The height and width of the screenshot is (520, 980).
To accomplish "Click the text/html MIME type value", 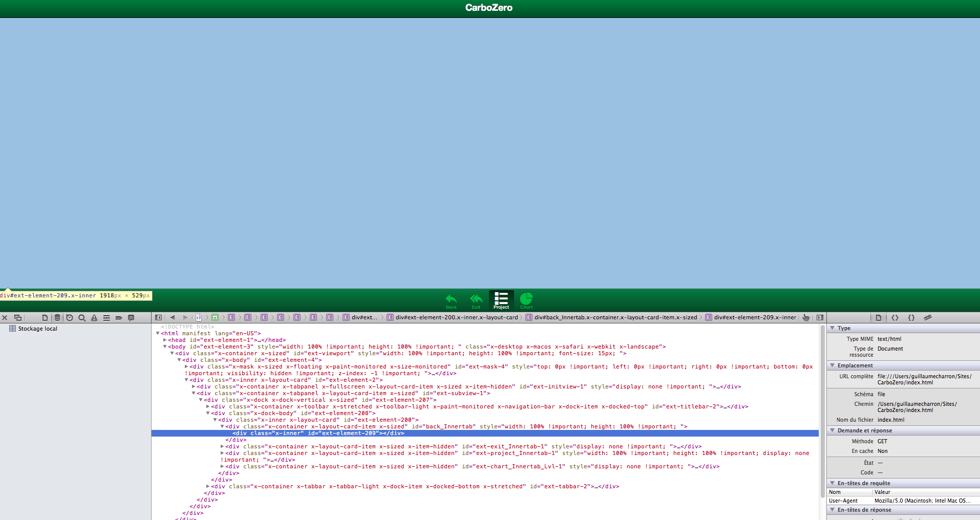I will tap(889, 339).
